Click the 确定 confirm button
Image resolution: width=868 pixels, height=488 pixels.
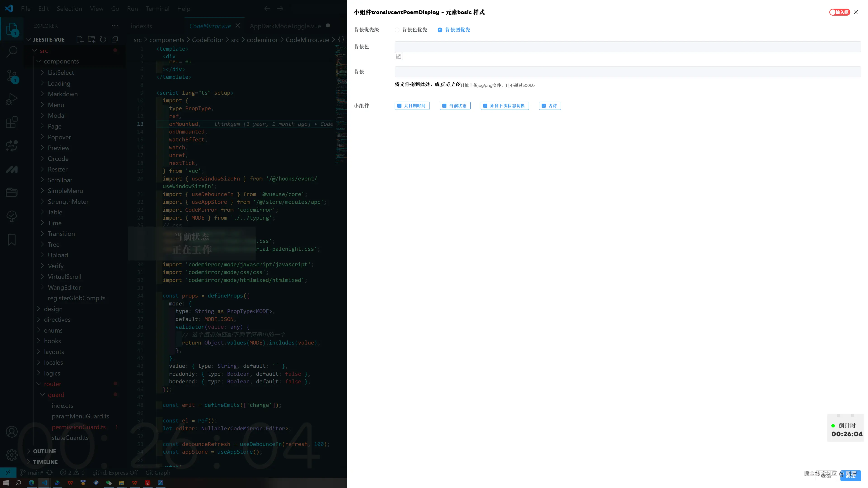(850, 476)
